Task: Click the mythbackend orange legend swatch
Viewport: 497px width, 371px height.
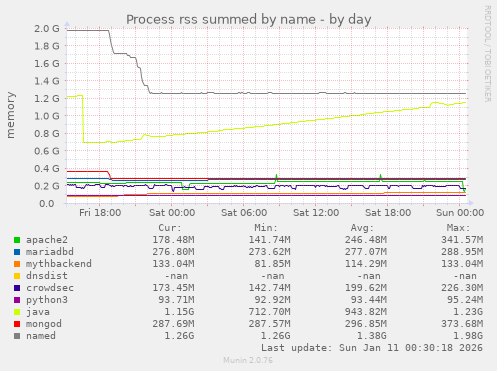Action: click(x=17, y=264)
